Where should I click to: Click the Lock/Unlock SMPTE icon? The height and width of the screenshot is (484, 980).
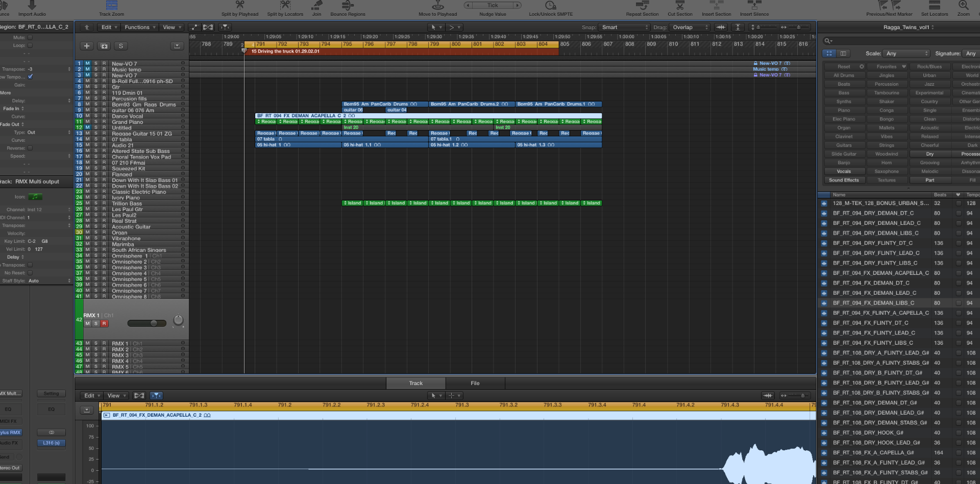550,5
